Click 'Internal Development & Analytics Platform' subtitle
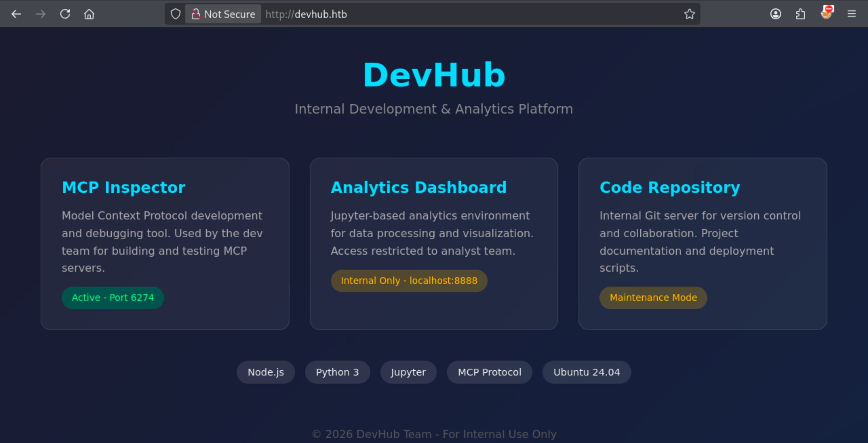868x443 pixels. (x=434, y=109)
